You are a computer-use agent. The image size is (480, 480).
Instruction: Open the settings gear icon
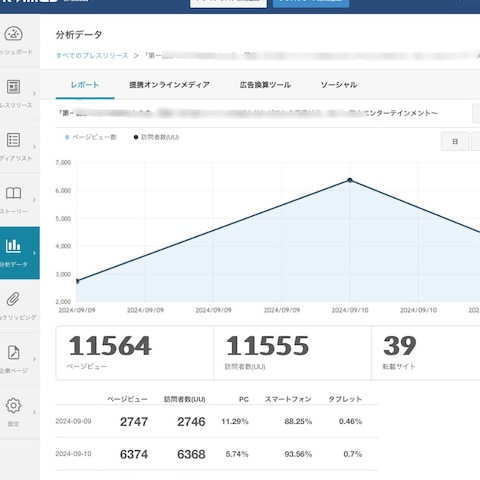[13, 405]
